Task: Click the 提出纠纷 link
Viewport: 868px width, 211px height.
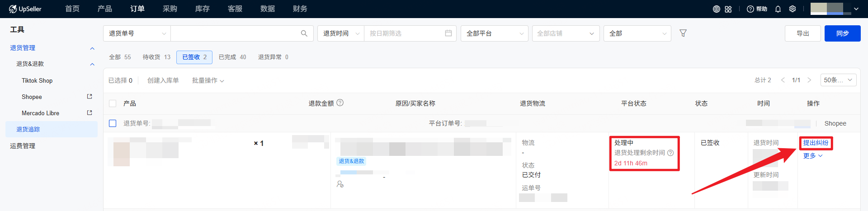Action: pyautogui.click(x=816, y=143)
